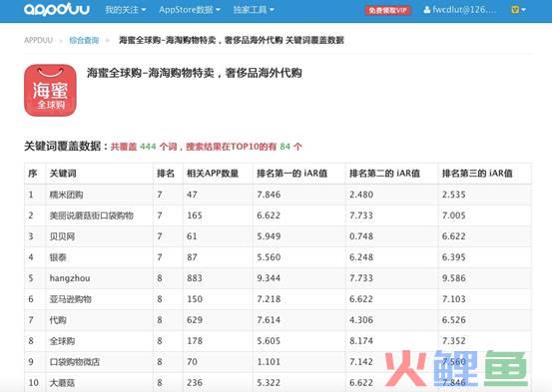Click the 关键词 column header

pos(63,174)
